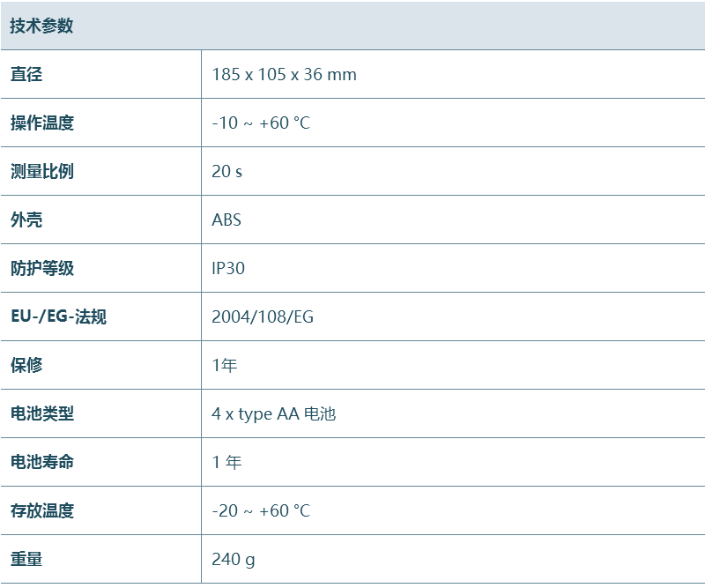
Task: Click the 2004/108/EG value
Action: 263,316
